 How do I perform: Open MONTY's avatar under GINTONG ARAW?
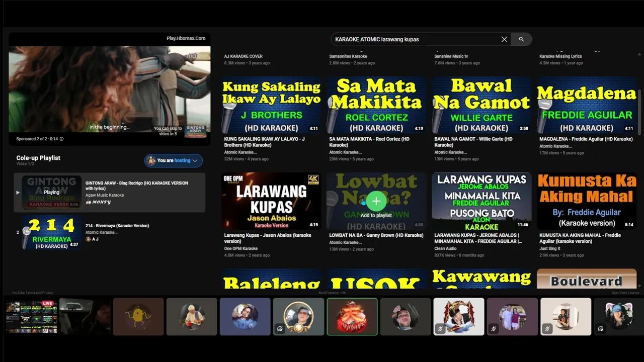(88, 202)
